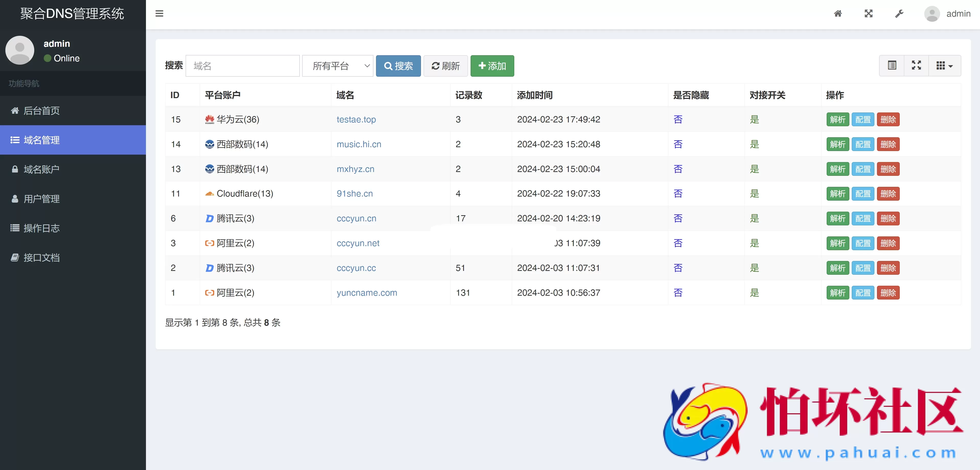Click the admin profile avatar in the sidebar

20,50
